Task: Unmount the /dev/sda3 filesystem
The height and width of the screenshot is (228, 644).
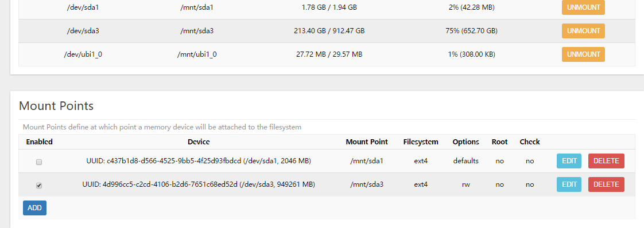Action: click(x=583, y=31)
